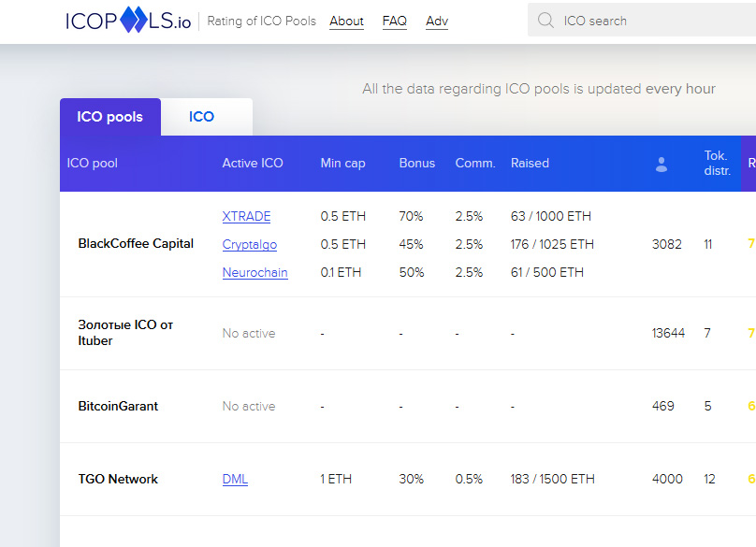Open the Cryptalgo ICO link
The width and height of the screenshot is (756, 547).
[x=250, y=245]
